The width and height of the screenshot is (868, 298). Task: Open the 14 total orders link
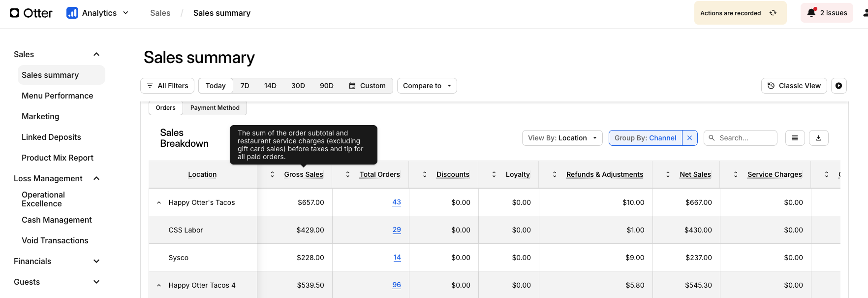click(x=397, y=257)
